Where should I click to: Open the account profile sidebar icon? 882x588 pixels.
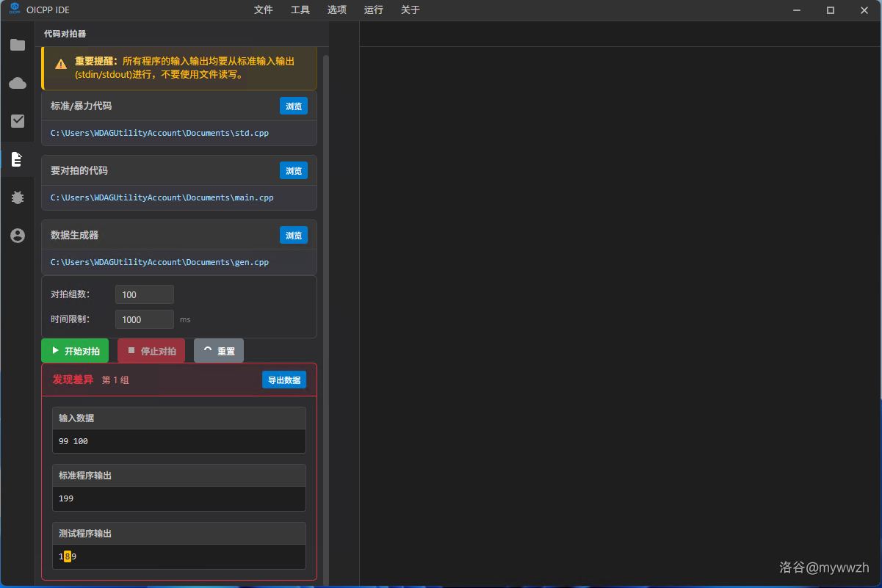[x=18, y=236]
